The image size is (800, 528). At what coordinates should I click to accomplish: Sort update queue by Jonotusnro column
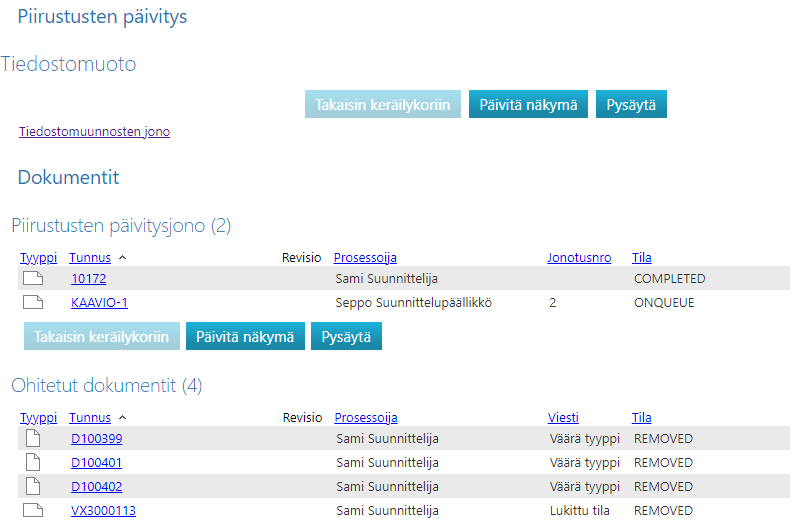pos(578,257)
